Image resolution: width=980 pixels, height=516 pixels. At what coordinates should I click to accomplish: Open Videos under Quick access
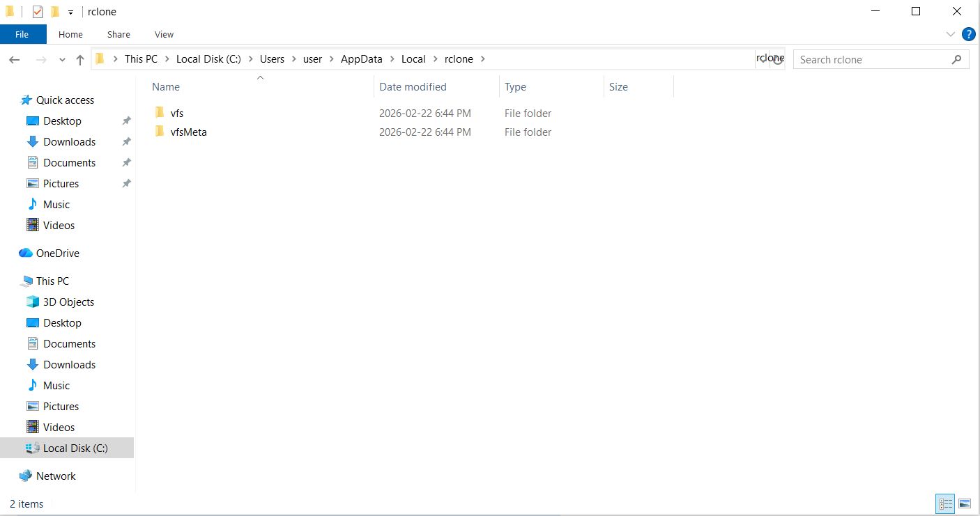click(59, 225)
